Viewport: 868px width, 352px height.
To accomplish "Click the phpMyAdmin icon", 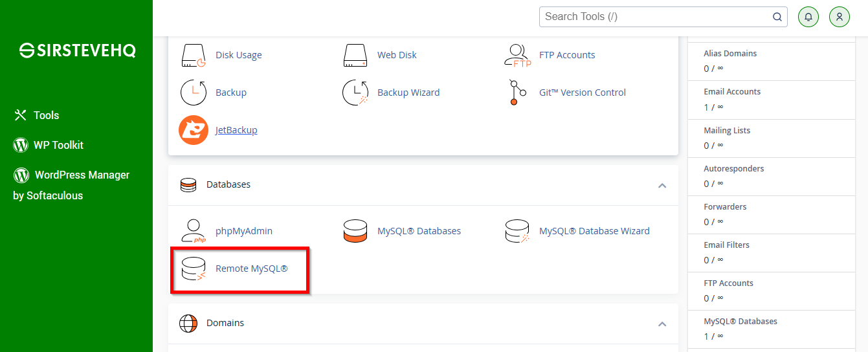I will click(194, 231).
